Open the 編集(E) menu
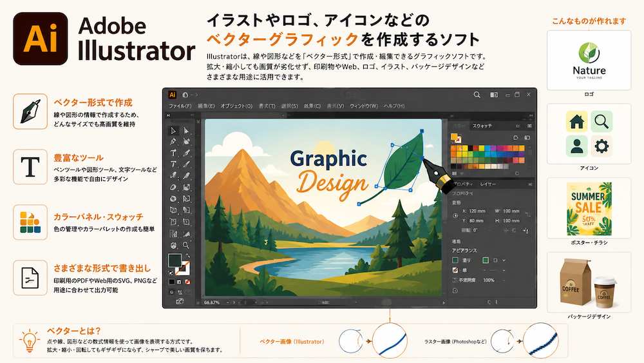The height and width of the screenshot is (363, 644). tap(206, 106)
